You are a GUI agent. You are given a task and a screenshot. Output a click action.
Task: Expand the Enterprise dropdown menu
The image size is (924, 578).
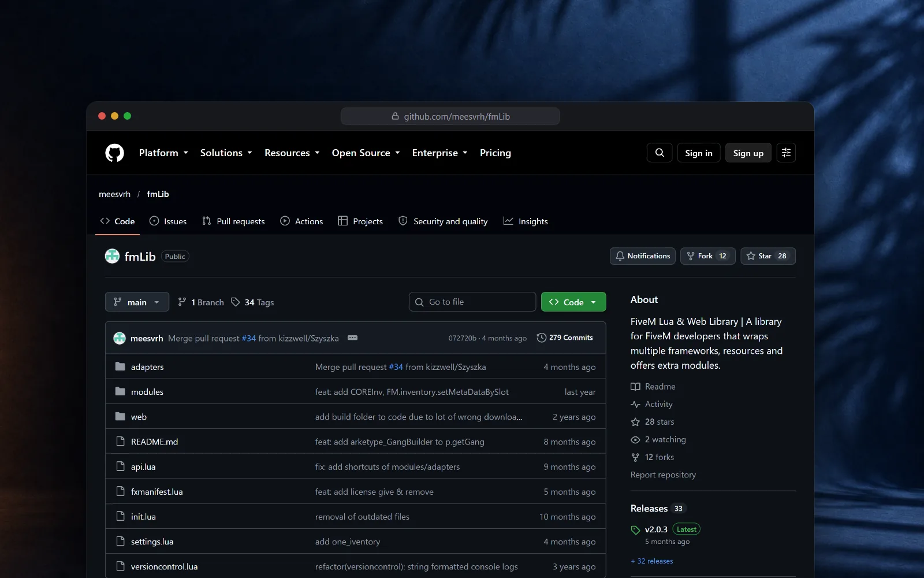tap(439, 153)
